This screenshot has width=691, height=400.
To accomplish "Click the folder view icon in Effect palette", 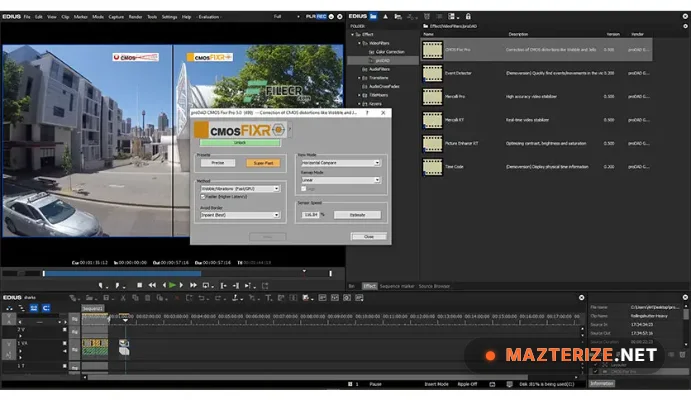I will pos(373,16).
